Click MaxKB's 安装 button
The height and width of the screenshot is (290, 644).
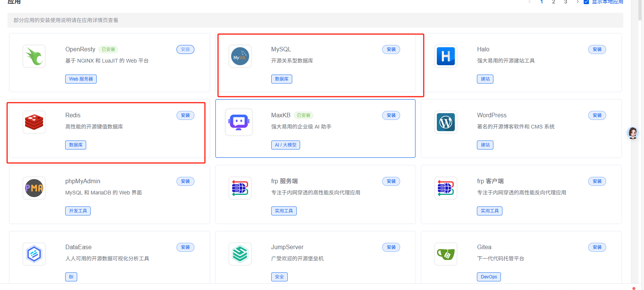coord(391,115)
